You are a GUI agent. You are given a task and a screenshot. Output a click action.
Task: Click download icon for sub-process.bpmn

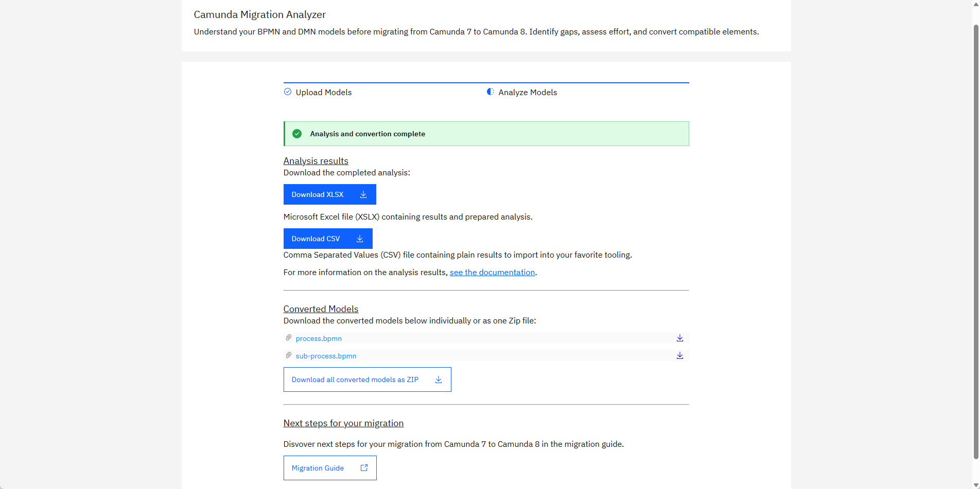pyautogui.click(x=679, y=355)
